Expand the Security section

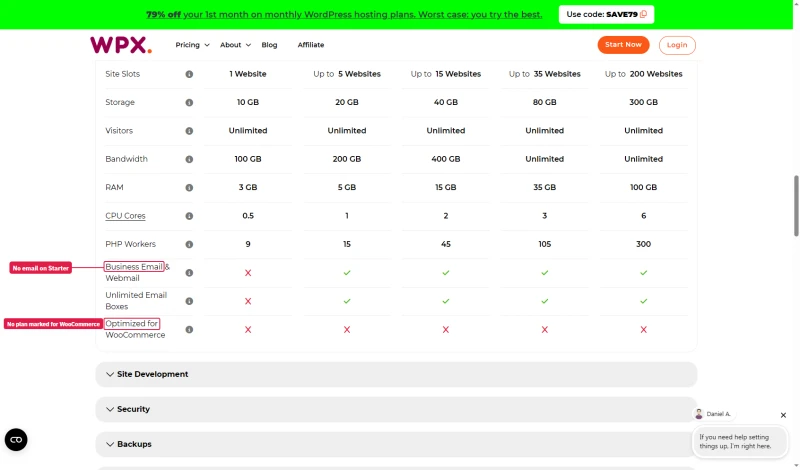[x=396, y=409]
